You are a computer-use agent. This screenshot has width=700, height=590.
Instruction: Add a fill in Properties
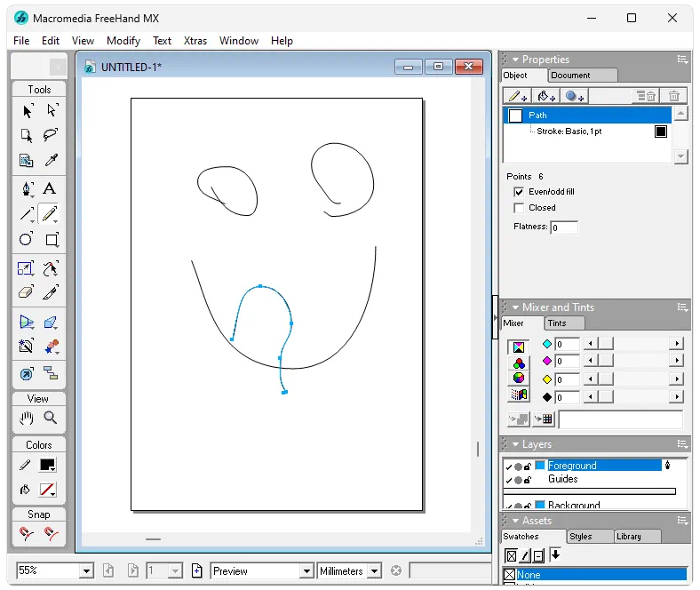pyautogui.click(x=546, y=96)
